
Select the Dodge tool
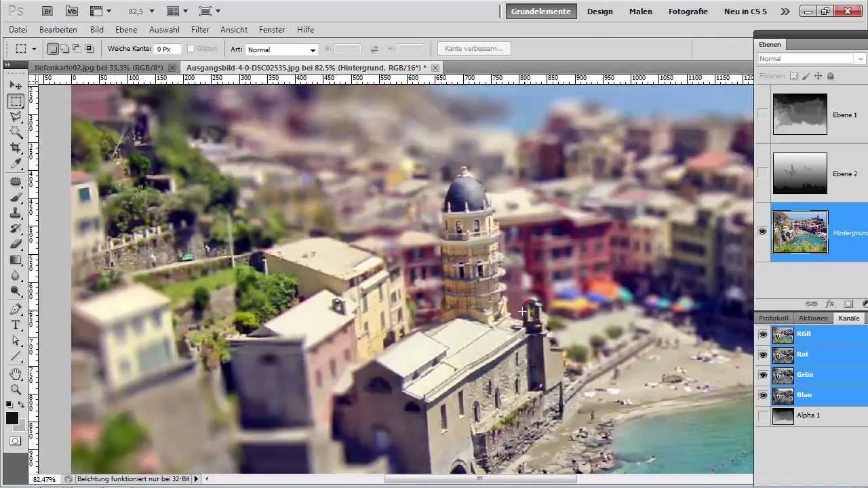tap(16, 291)
